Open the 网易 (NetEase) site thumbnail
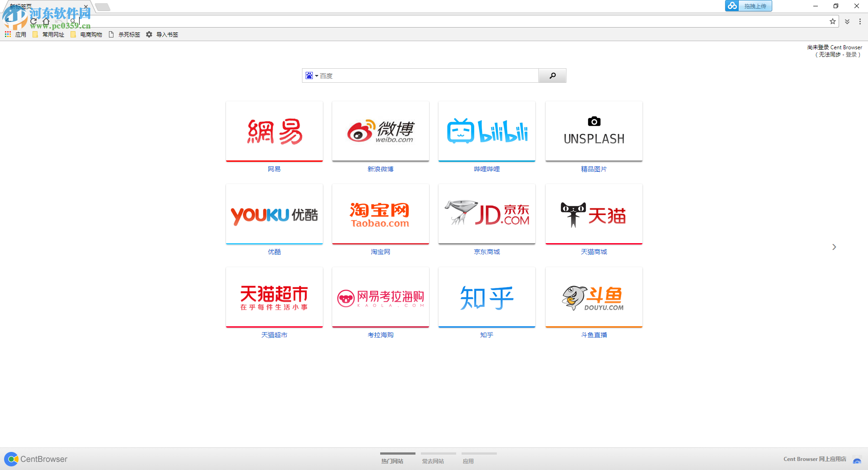Viewport: 868px width, 470px height. pos(274,131)
